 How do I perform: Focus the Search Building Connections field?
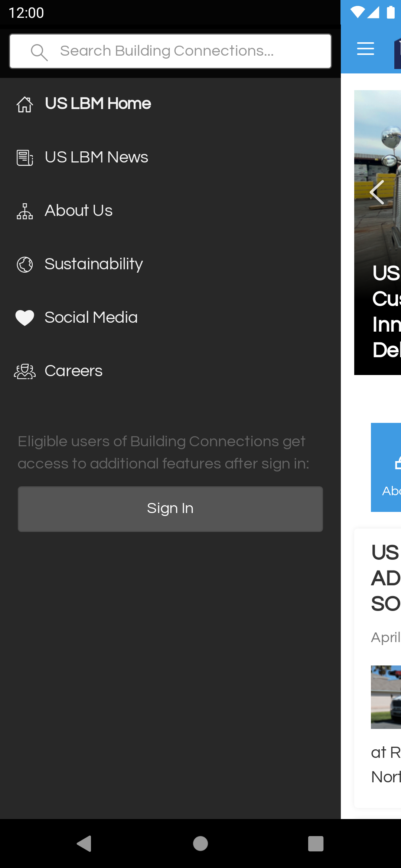(170, 51)
